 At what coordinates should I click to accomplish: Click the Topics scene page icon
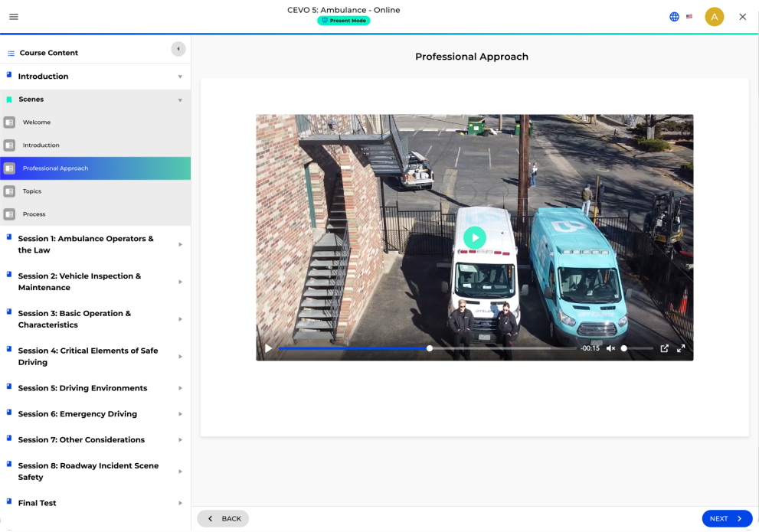[x=9, y=191]
